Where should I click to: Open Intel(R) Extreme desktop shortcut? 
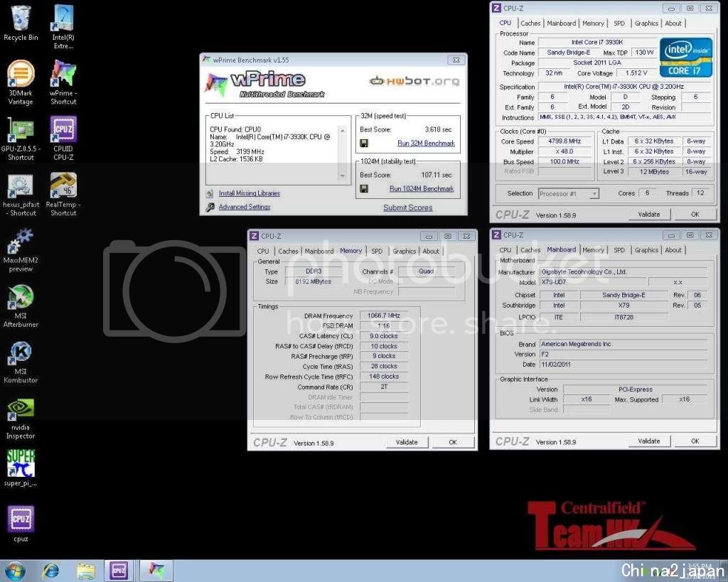[63, 27]
